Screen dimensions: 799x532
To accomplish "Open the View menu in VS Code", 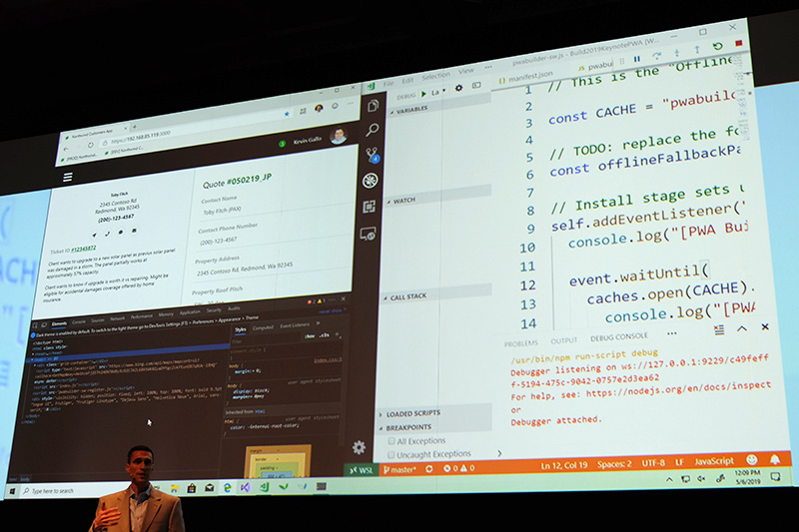I will (x=465, y=71).
